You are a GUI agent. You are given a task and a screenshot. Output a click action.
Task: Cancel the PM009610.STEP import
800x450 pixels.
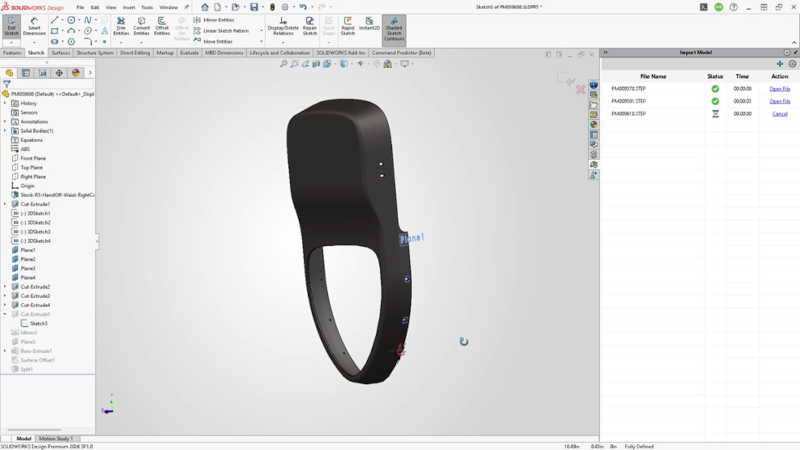(x=779, y=114)
